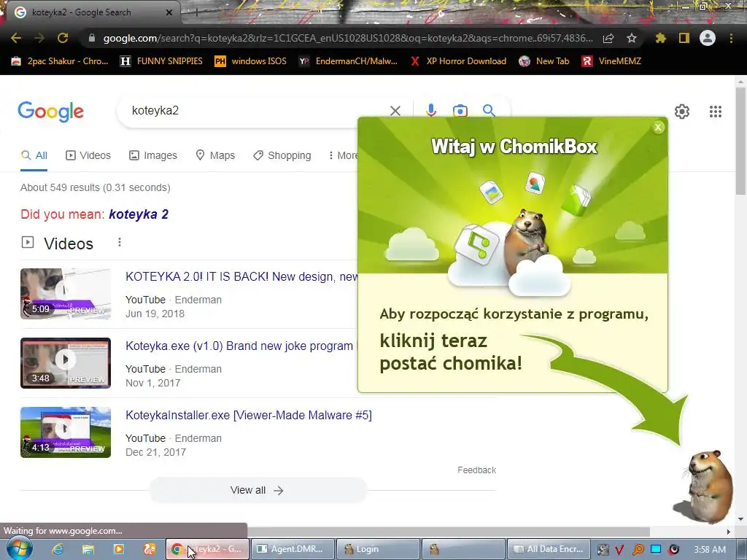Close the ChomikBox welcome popup
The image size is (747, 560).
(658, 127)
